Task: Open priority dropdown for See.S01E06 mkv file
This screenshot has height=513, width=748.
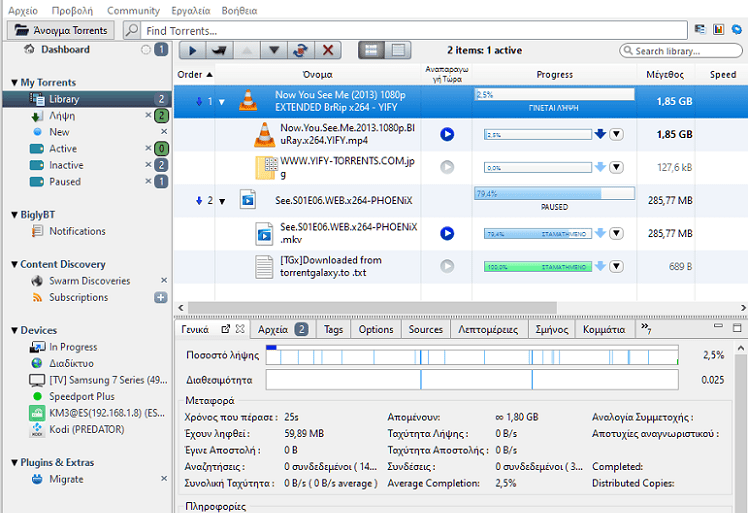Action: tap(616, 233)
